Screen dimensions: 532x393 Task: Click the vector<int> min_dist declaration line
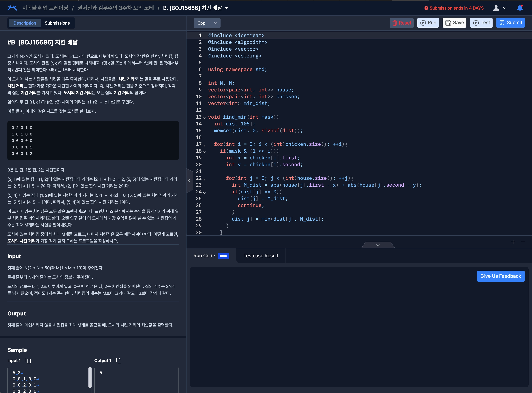(239, 104)
